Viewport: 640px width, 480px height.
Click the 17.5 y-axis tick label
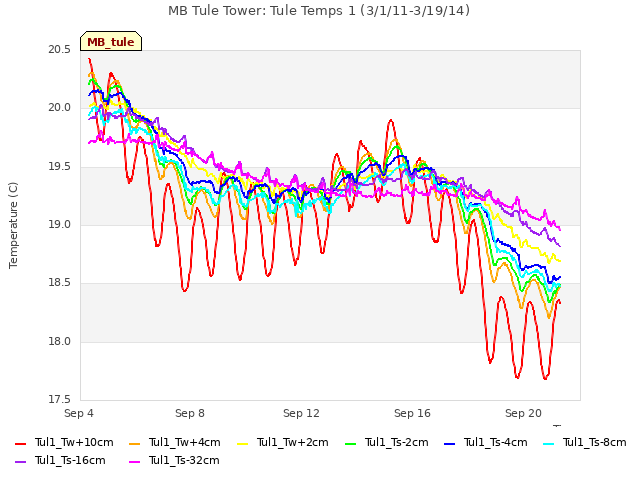[59, 399]
